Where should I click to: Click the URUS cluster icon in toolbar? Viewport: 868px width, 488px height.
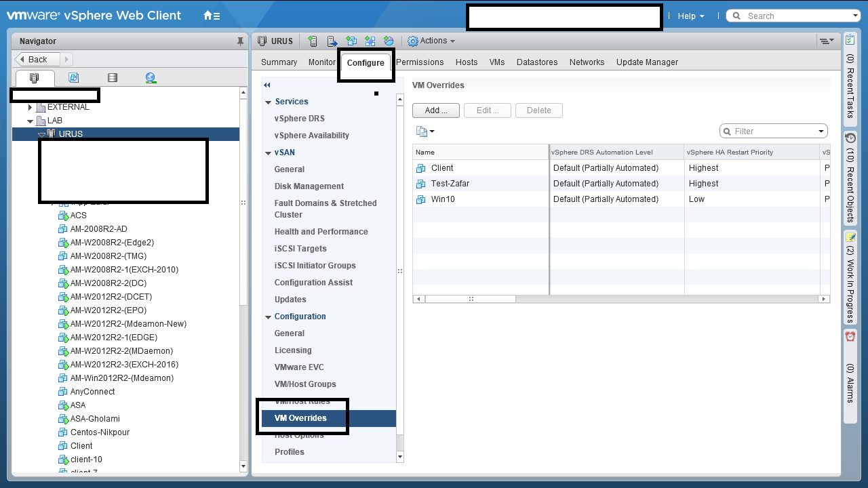[x=262, y=41]
